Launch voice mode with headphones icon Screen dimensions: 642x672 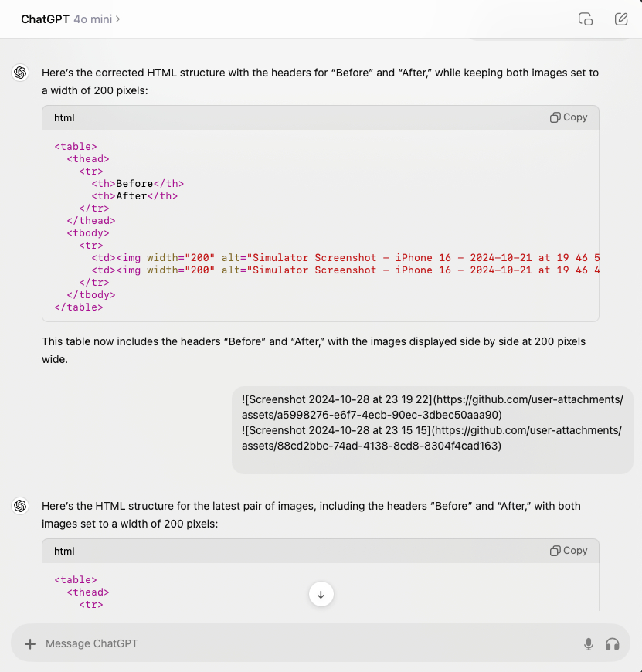pos(613,643)
